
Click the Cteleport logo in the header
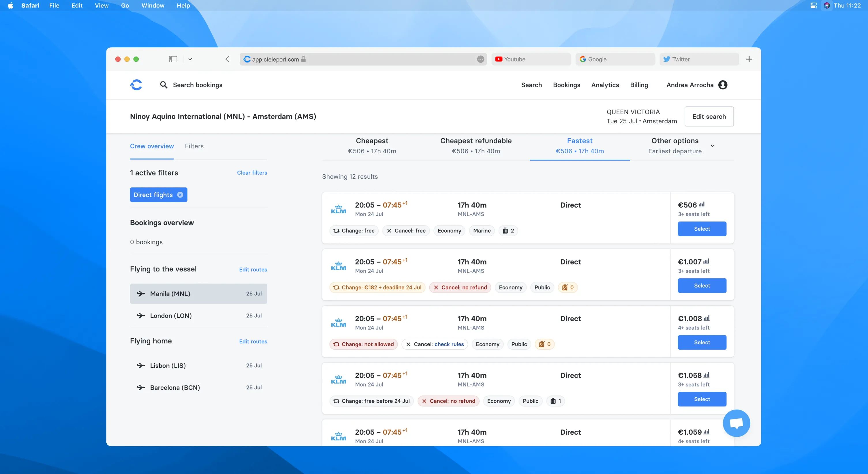(136, 85)
